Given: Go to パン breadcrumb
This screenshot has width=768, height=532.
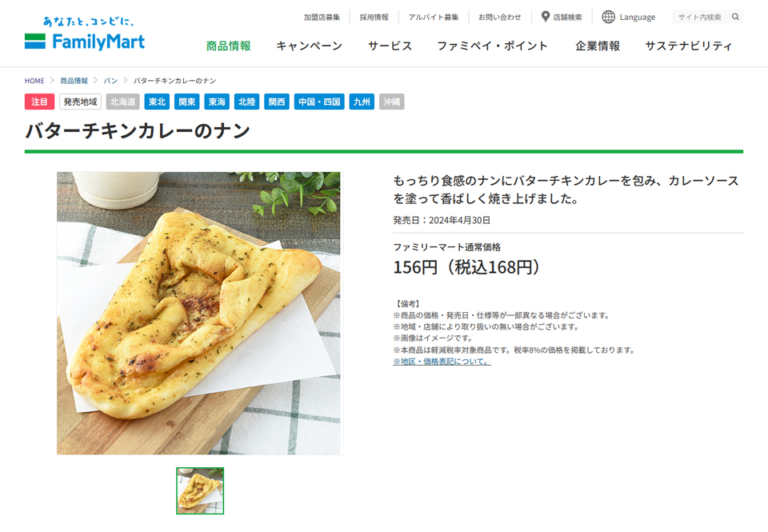Looking at the screenshot, I should pyautogui.click(x=110, y=81).
